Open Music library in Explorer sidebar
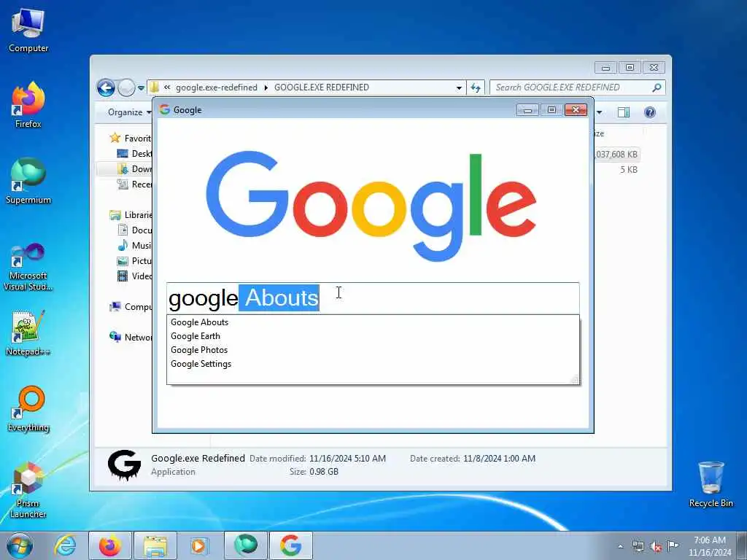The width and height of the screenshot is (747, 560). click(x=134, y=245)
